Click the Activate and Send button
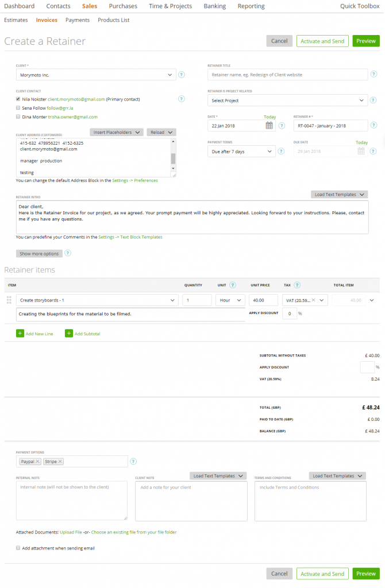The height and width of the screenshot is (588, 385). point(322,41)
